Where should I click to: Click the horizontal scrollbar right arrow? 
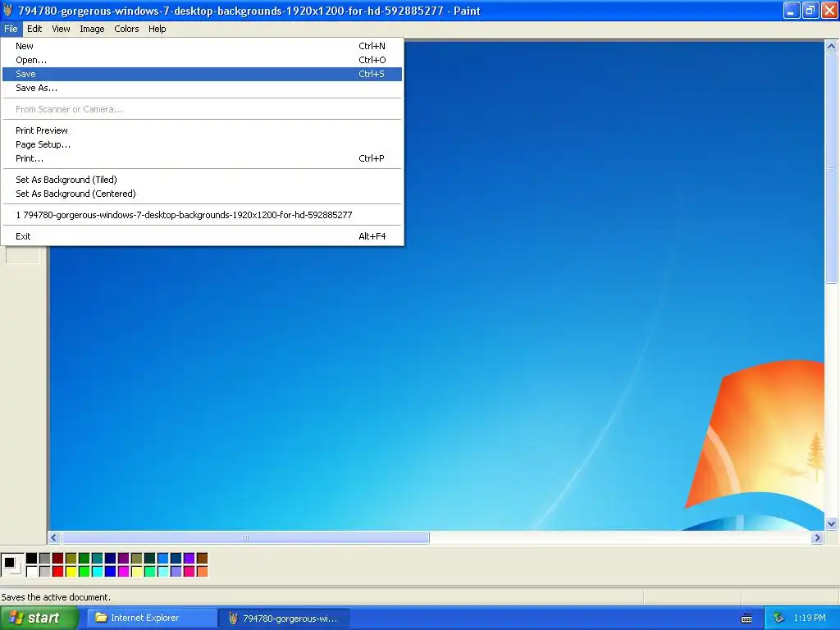click(817, 537)
